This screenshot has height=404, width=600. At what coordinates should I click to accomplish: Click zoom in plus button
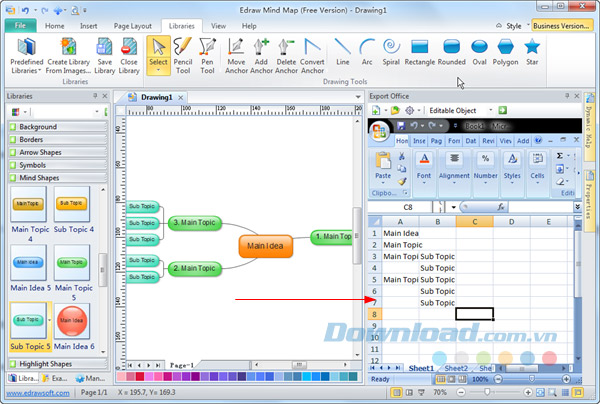point(528,392)
